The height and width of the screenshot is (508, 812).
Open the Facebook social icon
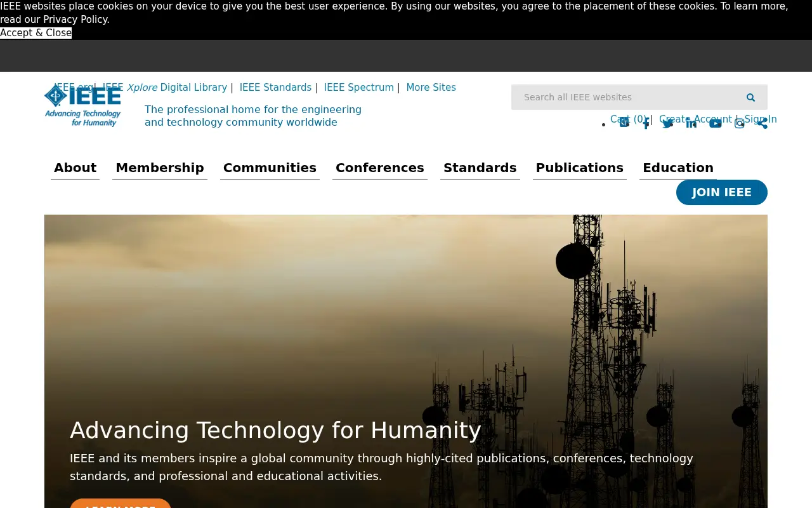click(x=646, y=123)
